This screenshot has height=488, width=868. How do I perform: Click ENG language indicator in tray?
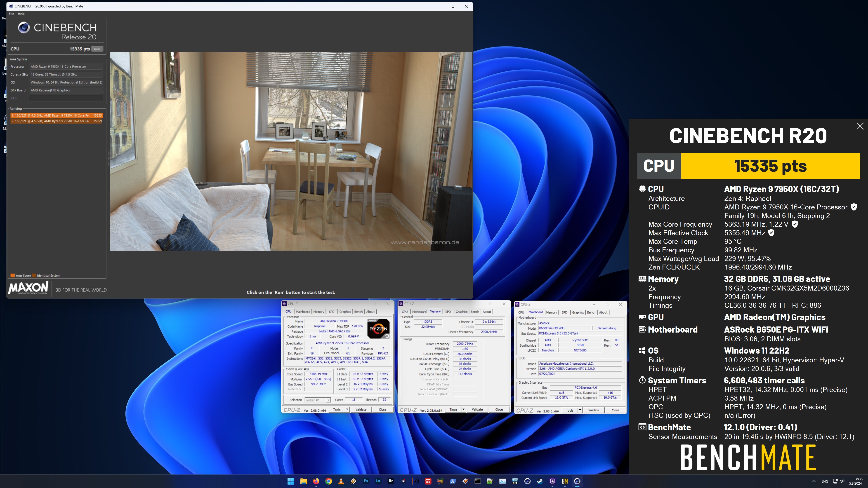(x=825, y=481)
